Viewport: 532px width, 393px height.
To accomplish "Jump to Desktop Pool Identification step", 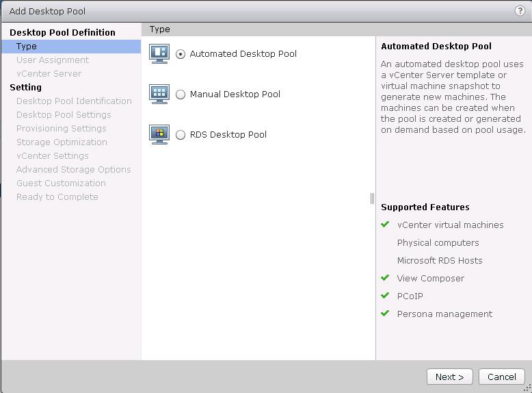I will click(74, 101).
